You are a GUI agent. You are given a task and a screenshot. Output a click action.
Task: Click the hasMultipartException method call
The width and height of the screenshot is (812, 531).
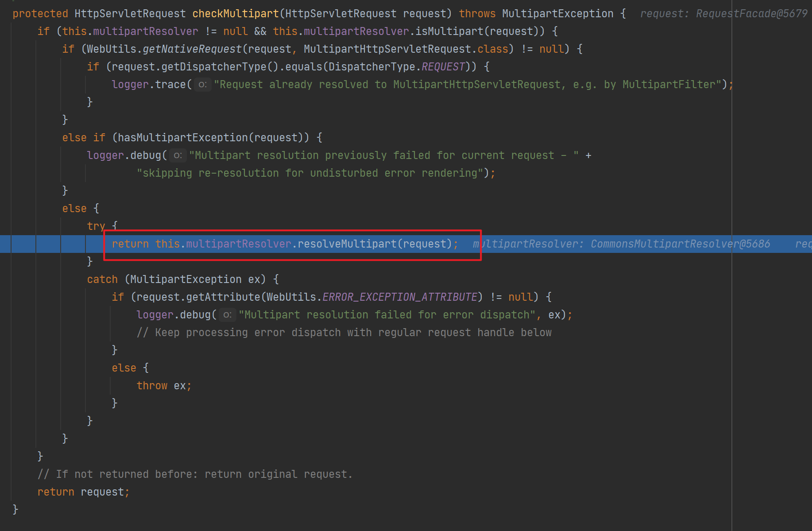point(182,138)
